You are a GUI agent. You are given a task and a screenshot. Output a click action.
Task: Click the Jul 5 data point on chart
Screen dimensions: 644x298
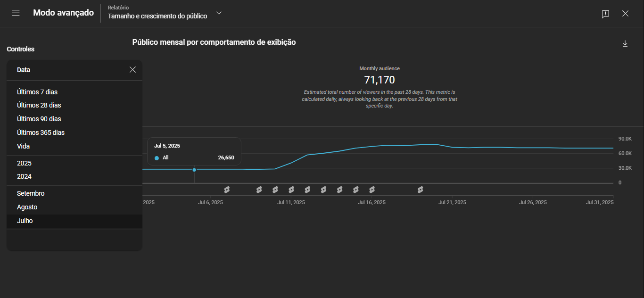pos(194,170)
